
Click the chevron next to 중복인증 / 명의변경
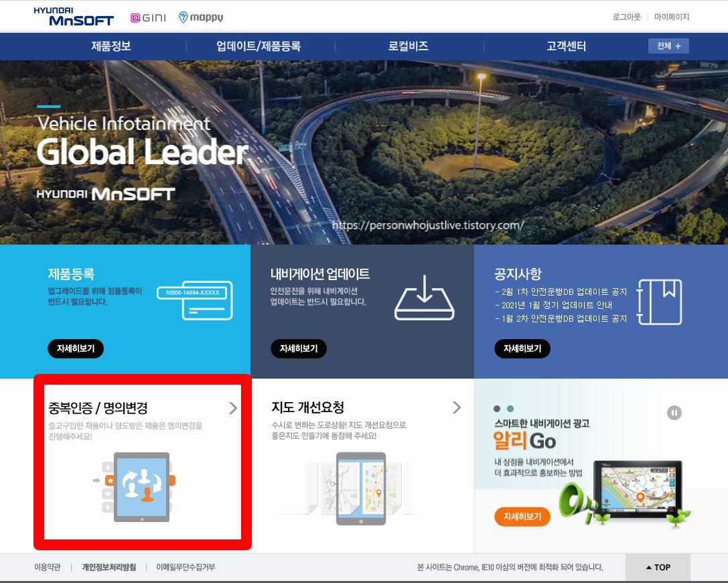[233, 408]
